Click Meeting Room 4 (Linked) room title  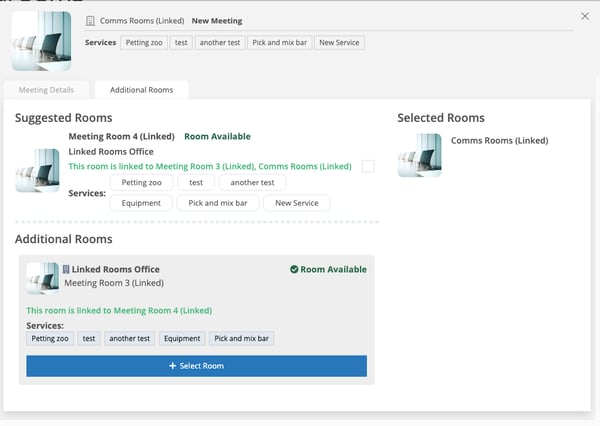(120, 136)
